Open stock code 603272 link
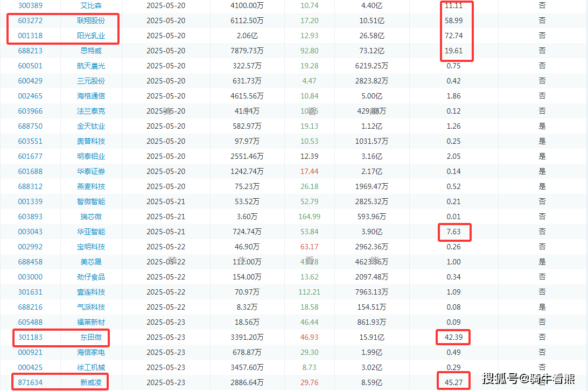 [x=30, y=20]
